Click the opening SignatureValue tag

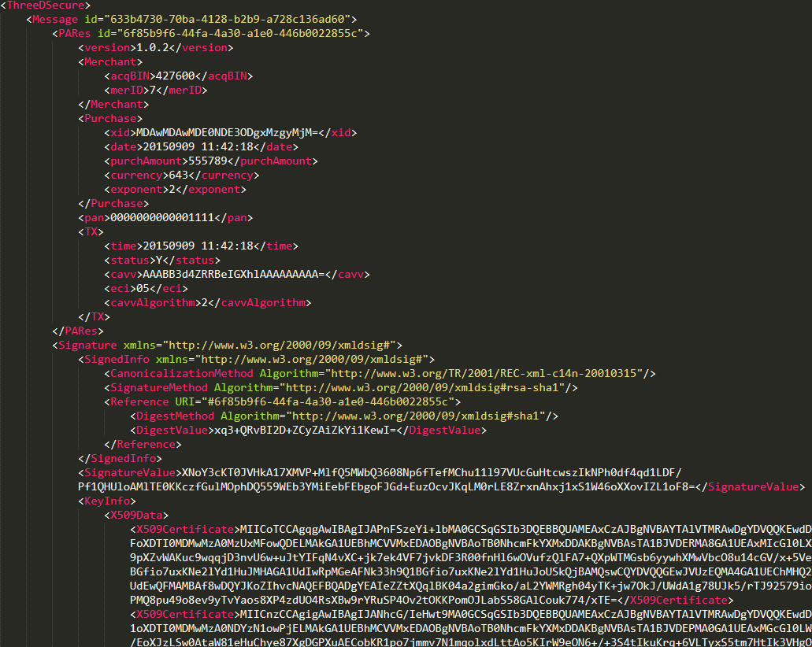coord(130,472)
